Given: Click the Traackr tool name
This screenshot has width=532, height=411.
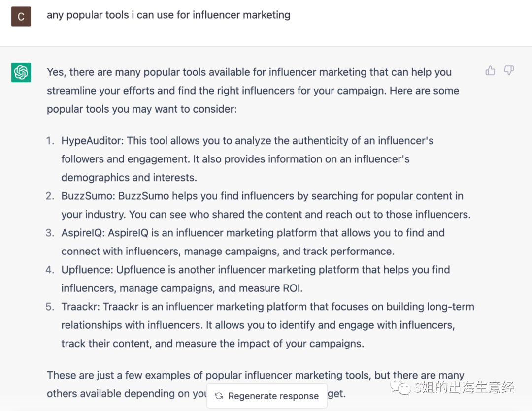Looking at the screenshot, I should 80,307.
